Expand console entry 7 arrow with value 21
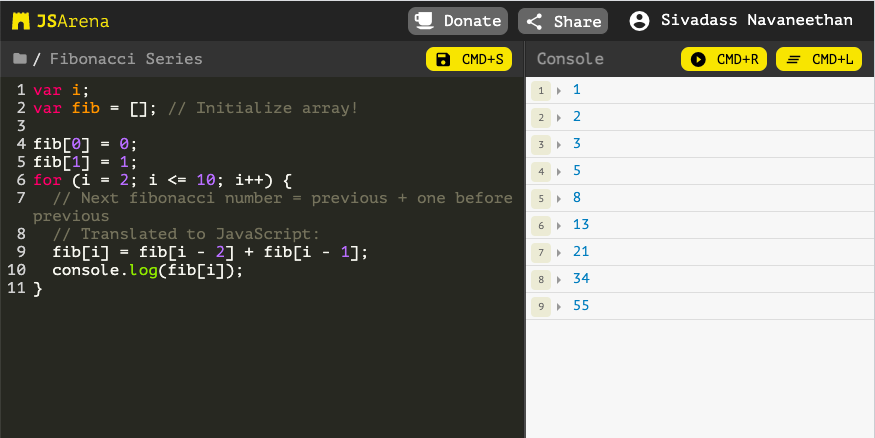 point(559,252)
